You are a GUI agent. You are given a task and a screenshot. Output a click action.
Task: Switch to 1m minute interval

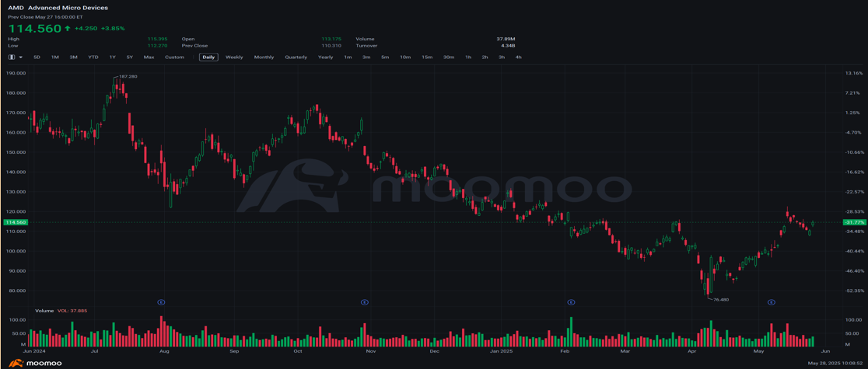pyautogui.click(x=348, y=57)
